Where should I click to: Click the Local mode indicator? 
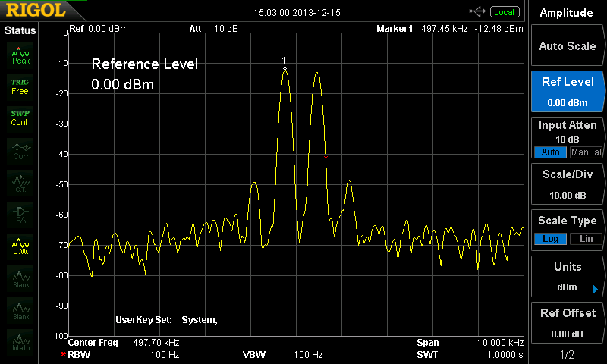pos(504,12)
